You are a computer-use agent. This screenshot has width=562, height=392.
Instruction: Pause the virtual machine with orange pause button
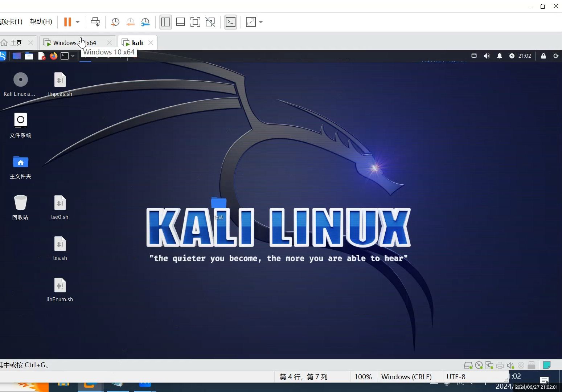tap(67, 22)
